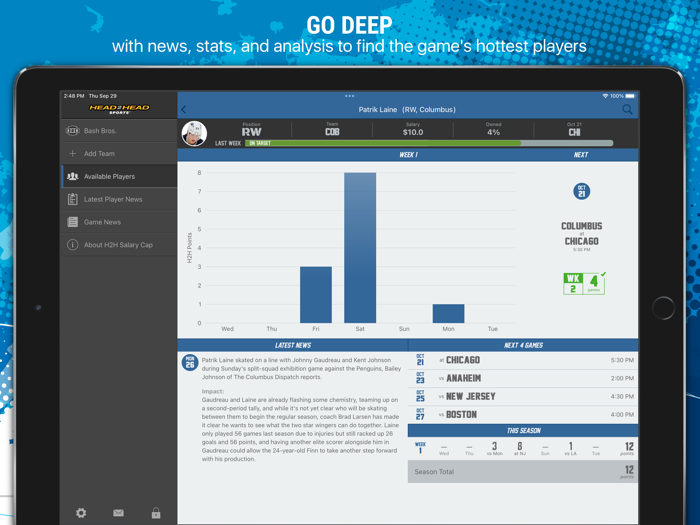Open Oct 27 vs Boston game row
Image resolution: width=700 pixels, height=525 pixels.
coord(523,415)
